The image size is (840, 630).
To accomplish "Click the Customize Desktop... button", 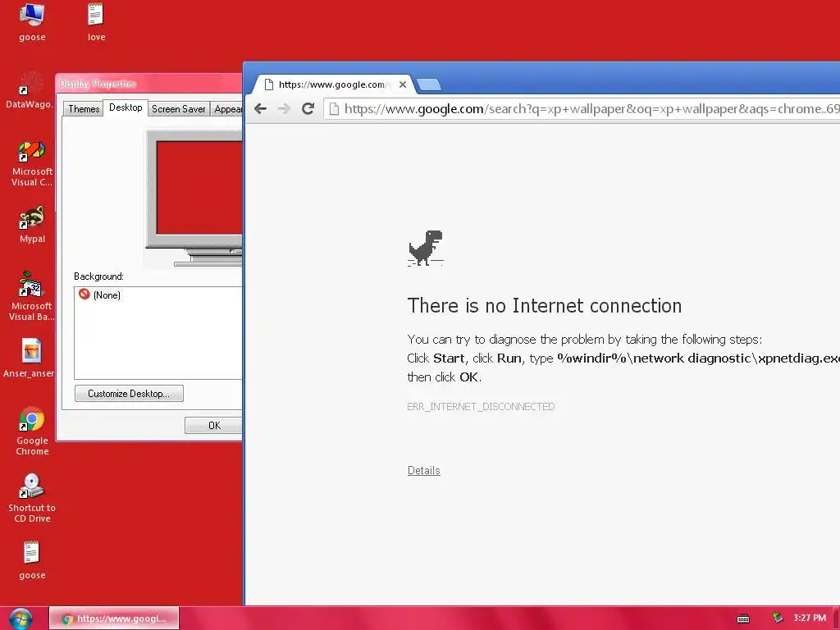I will [x=129, y=393].
